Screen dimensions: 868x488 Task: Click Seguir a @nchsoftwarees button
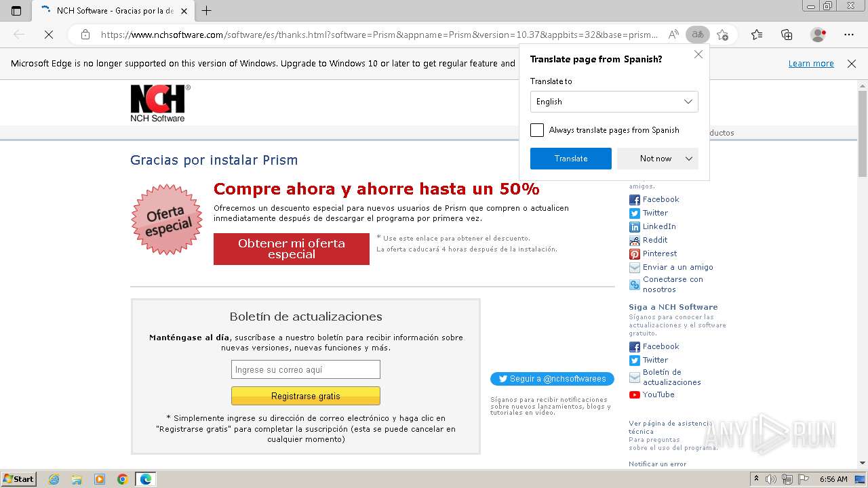click(552, 379)
